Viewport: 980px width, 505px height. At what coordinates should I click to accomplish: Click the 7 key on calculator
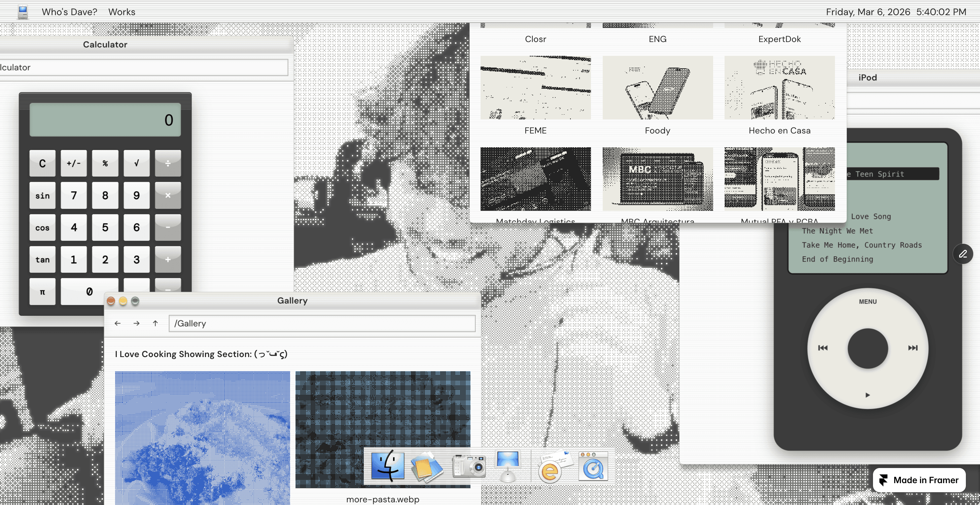tap(73, 195)
